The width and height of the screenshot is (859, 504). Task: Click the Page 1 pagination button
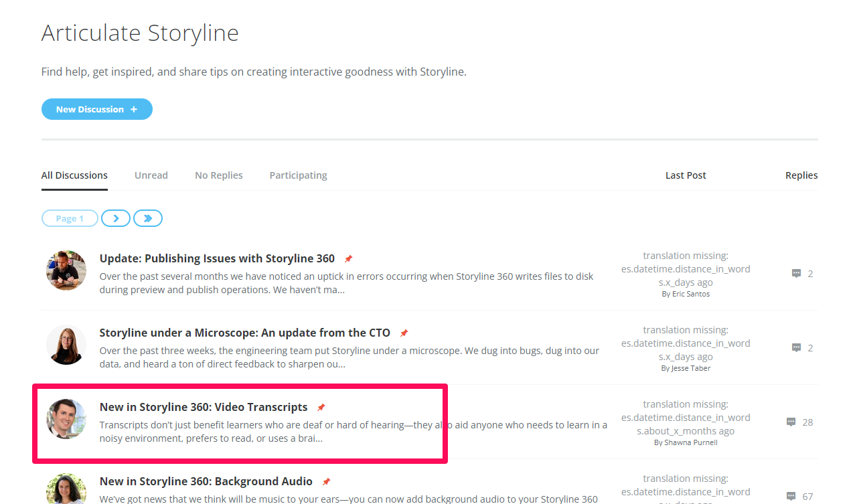click(x=70, y=218)
